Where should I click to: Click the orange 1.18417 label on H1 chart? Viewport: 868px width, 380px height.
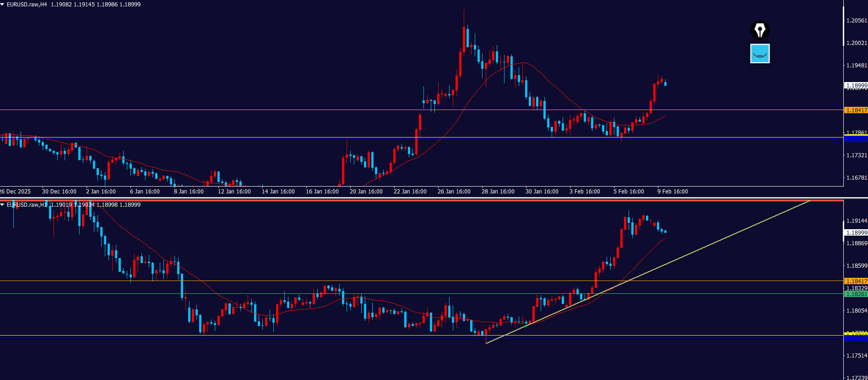[856, 281]
